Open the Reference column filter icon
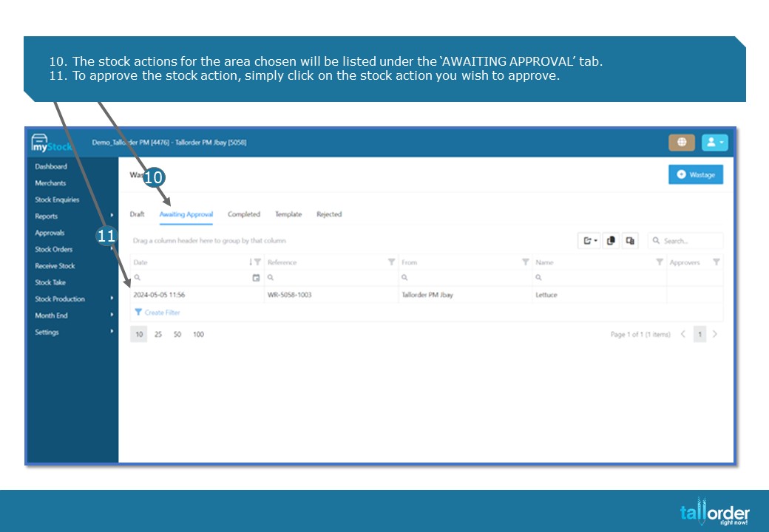 tap(391, 262)
